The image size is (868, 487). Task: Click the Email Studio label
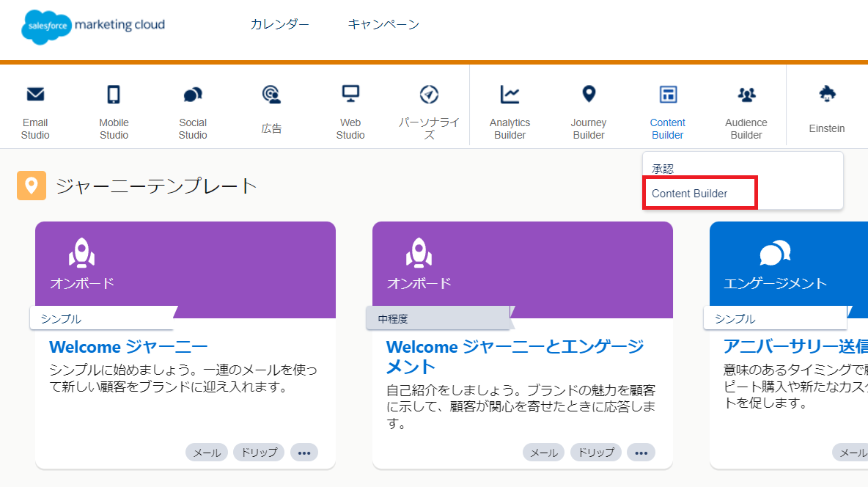point(35,128)
